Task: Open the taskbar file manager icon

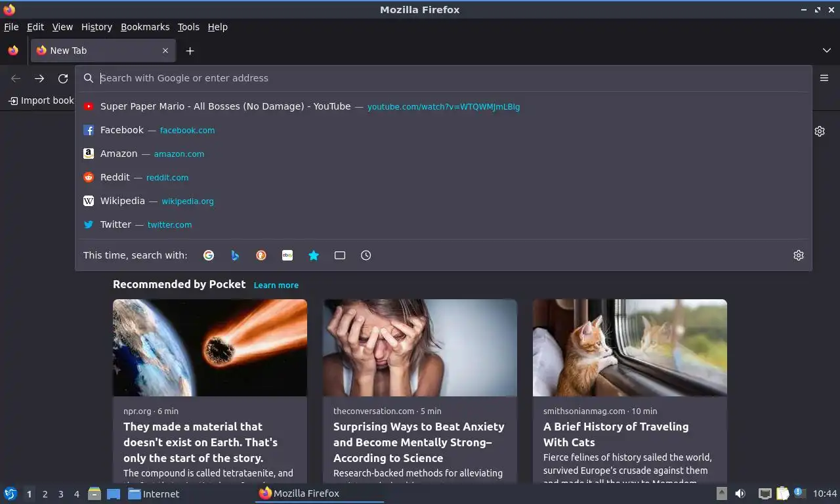Action: [94, 493]
